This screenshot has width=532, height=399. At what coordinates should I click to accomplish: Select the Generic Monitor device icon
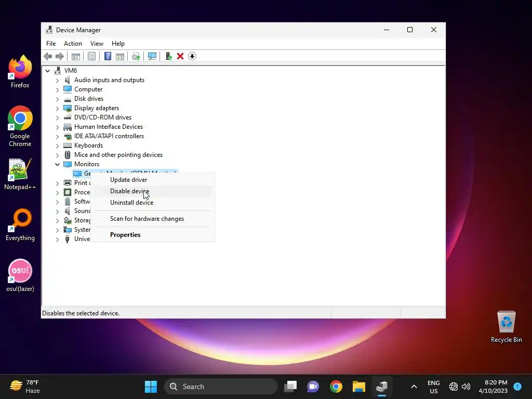pyautogui.click(x=77, y=174)
